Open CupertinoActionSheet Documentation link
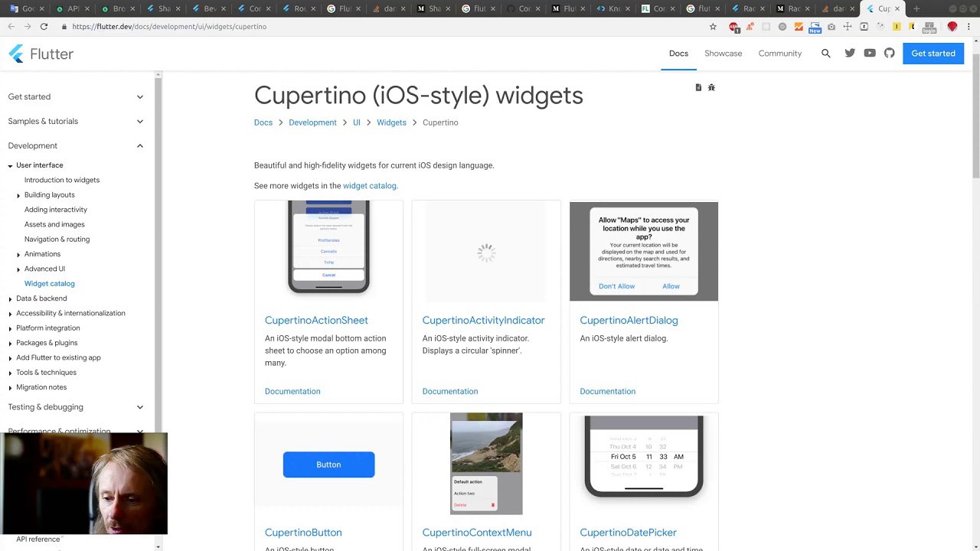980x551 pixels. coord(292,391)
